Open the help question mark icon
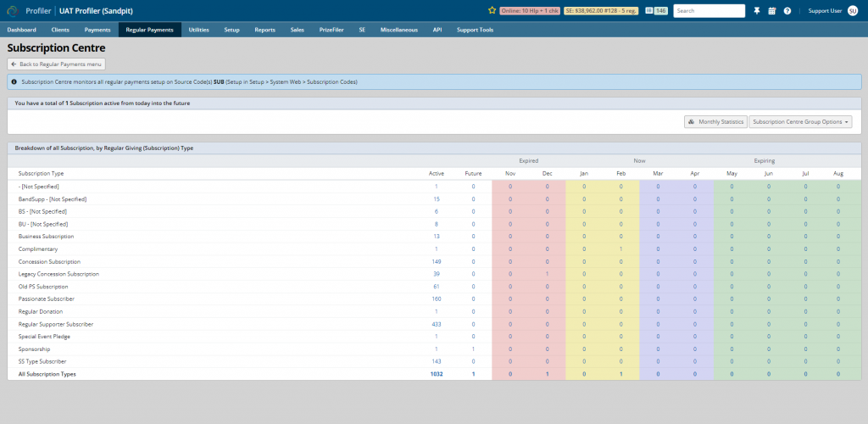868x424 pixels. click(787, 10)
